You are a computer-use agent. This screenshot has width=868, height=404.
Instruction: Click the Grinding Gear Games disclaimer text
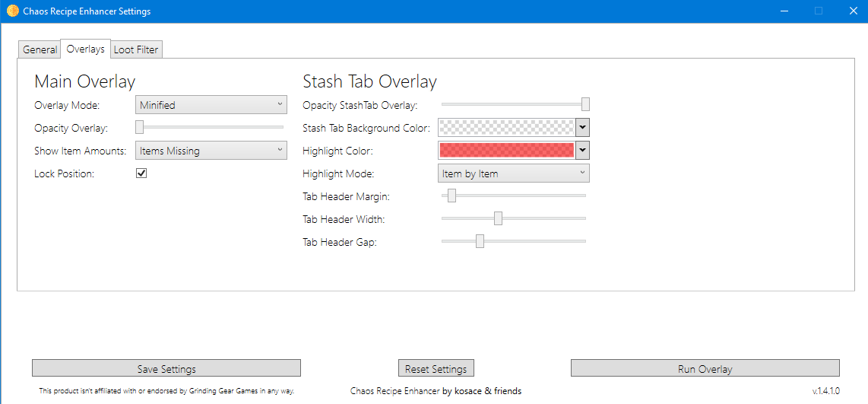click(x=166, y=391)
